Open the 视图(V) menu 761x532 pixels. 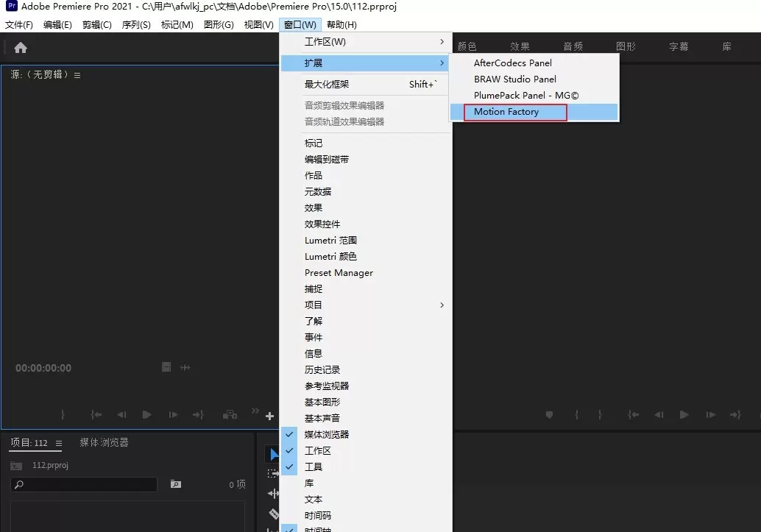click(258, 25)
